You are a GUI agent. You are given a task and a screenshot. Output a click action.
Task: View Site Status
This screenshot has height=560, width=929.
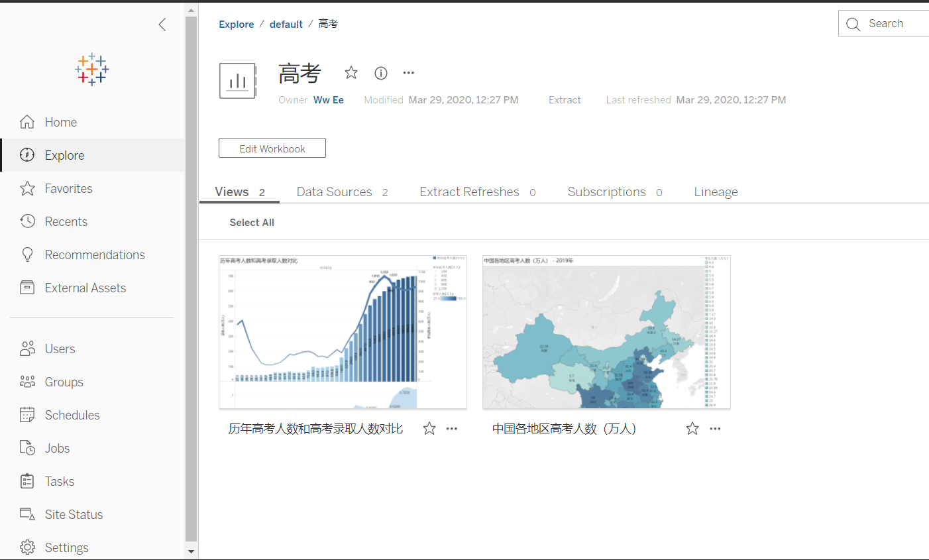tap(73, 514)
